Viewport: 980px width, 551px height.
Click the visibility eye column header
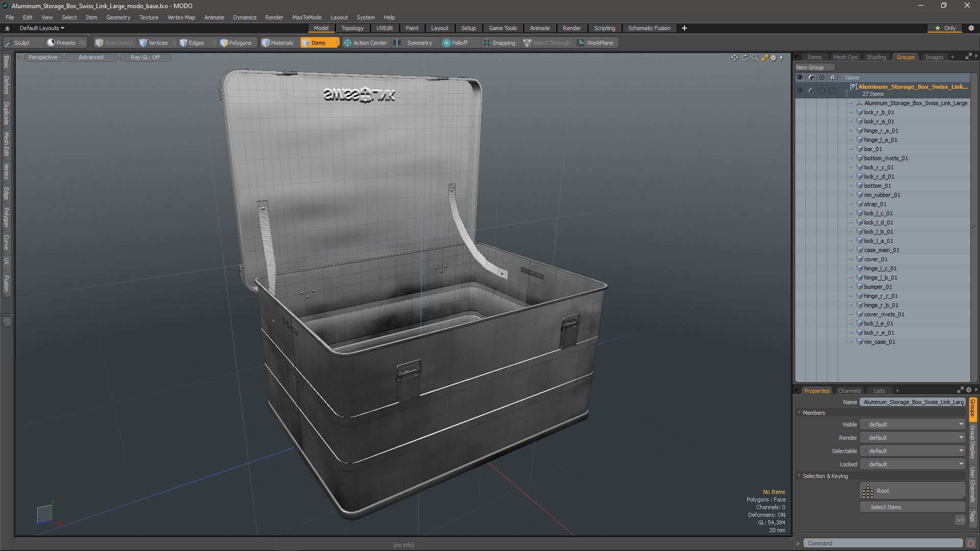[799, 78]
